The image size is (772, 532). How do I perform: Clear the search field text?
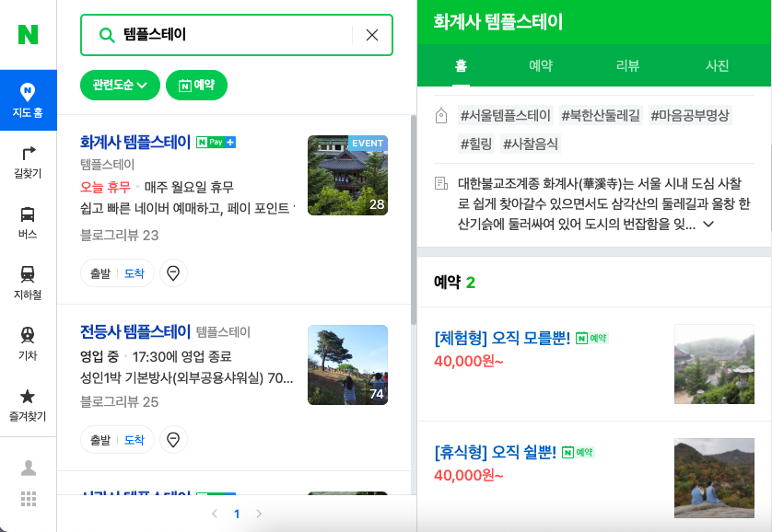click(x=372, y=35)
